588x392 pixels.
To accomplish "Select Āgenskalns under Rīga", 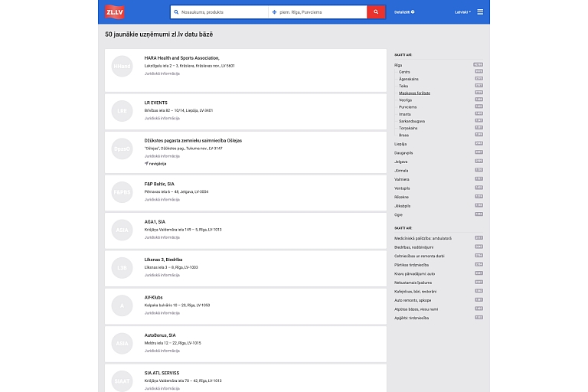I will [x=408, y=79].
